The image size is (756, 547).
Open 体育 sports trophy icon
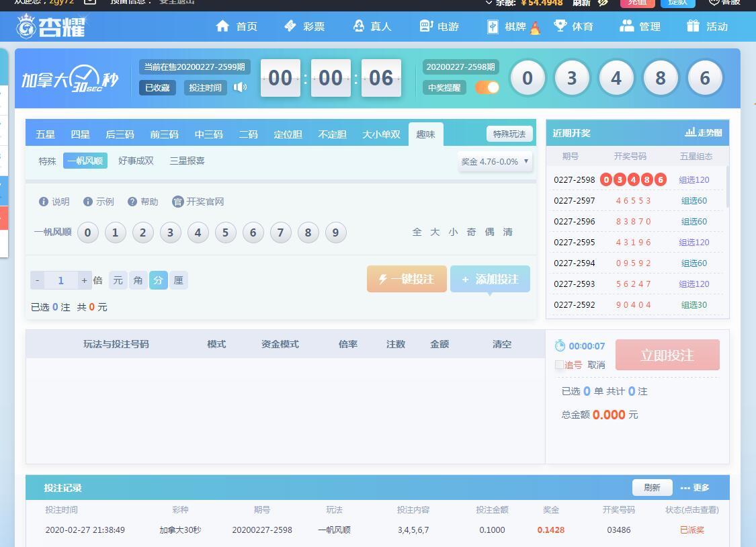click(x=560, y=26)
